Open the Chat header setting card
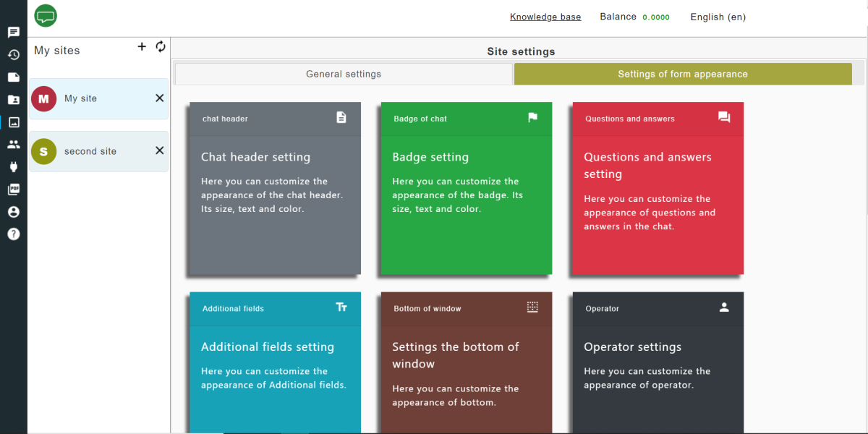 [x=275, y=188]
